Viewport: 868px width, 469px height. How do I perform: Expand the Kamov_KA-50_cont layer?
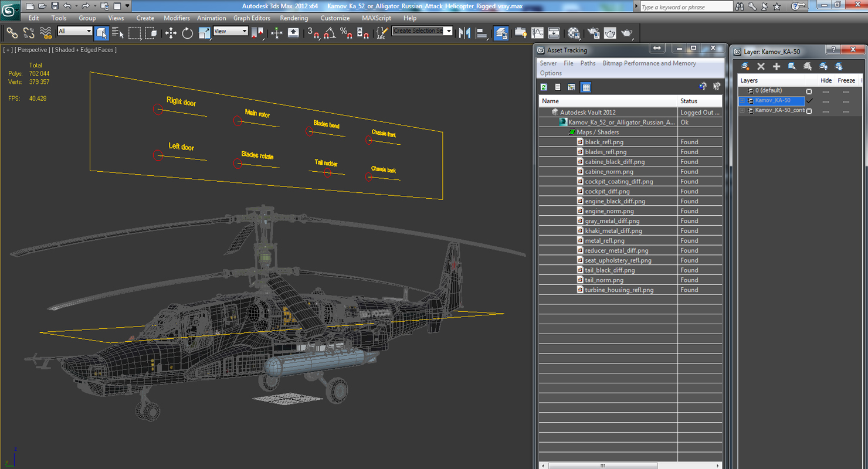click(x=742, y=111)
